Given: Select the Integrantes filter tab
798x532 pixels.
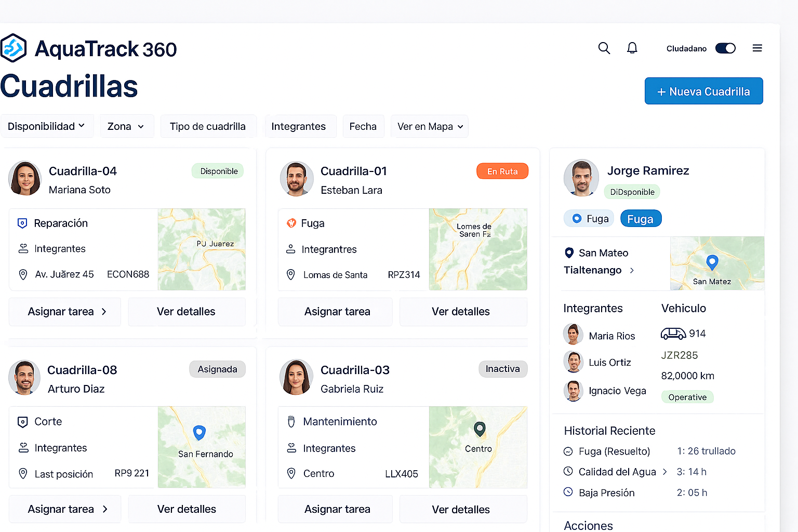Looking at the screenshot, I should point(299,126).
